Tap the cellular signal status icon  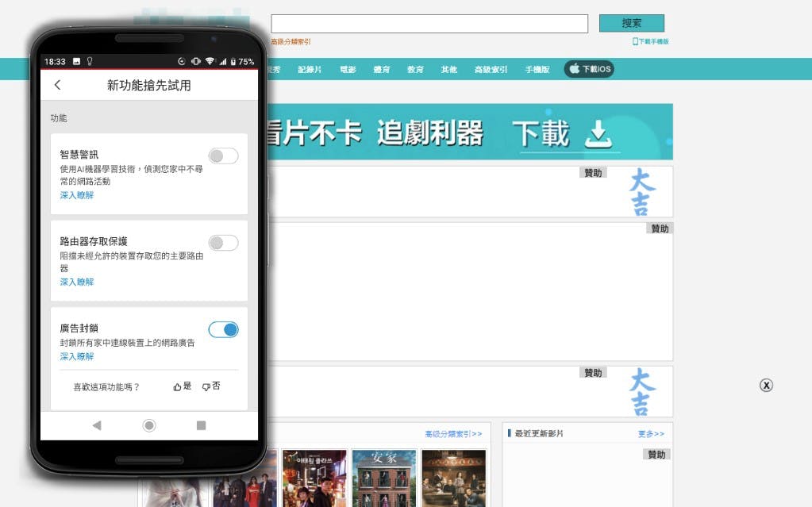tap(223, 61)
